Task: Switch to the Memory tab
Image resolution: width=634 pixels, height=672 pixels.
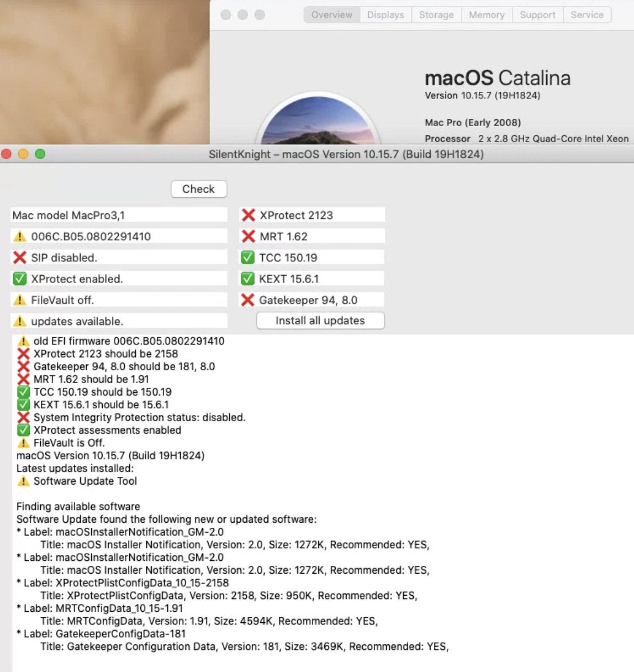Action: (487, 15)
